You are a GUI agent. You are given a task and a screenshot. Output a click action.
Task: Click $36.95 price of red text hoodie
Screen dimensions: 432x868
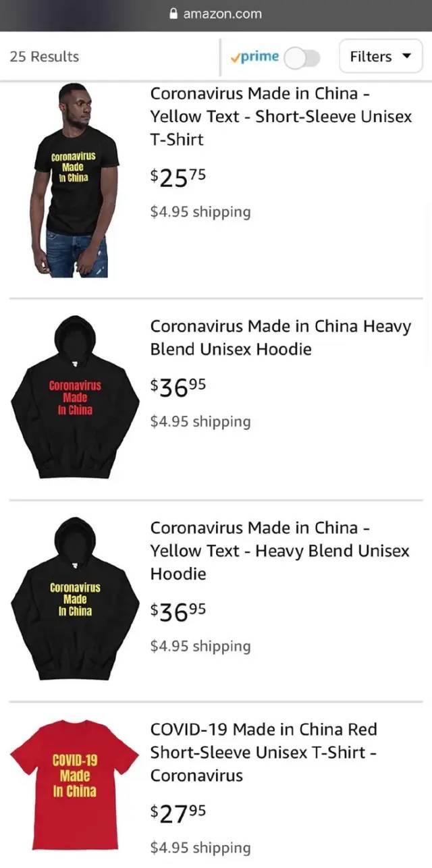(x=178, y=387)
